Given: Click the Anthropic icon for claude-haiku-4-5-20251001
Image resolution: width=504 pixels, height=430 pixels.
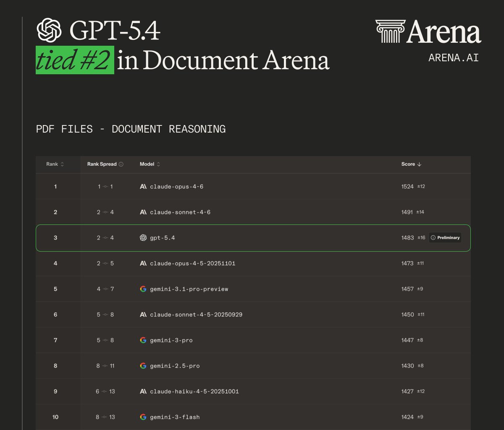Looking at the screenshot, I should [x=143, y=391].
